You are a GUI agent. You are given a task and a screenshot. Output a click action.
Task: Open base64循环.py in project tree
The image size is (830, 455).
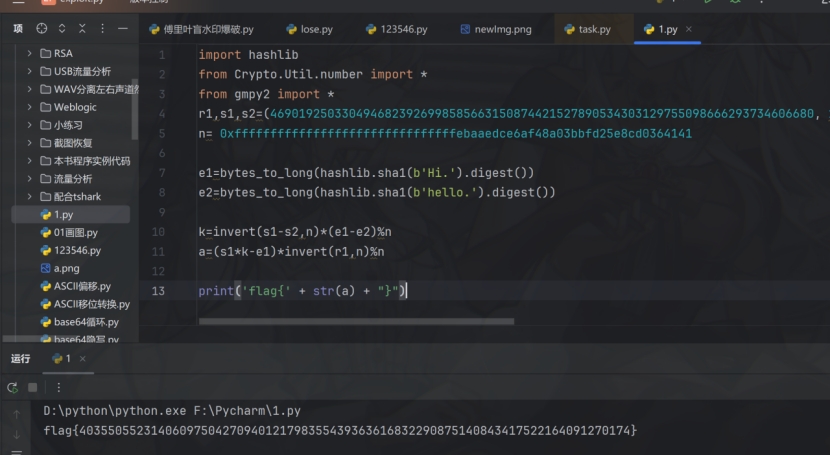(86, 322)
